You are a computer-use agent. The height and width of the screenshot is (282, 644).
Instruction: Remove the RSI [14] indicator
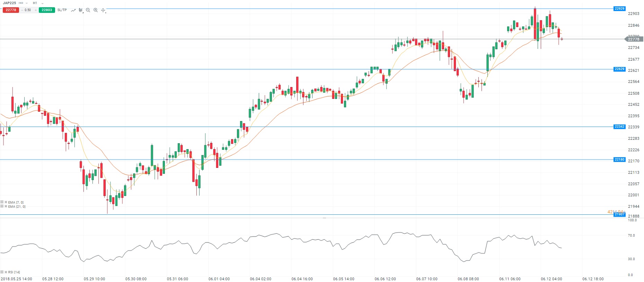coord(6,272)
